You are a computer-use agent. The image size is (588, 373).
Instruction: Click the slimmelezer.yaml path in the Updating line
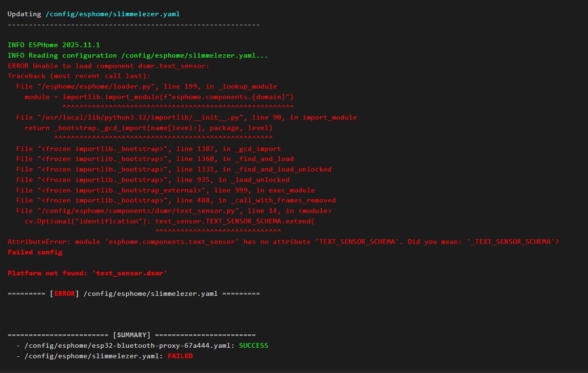(x=112, y=14)
